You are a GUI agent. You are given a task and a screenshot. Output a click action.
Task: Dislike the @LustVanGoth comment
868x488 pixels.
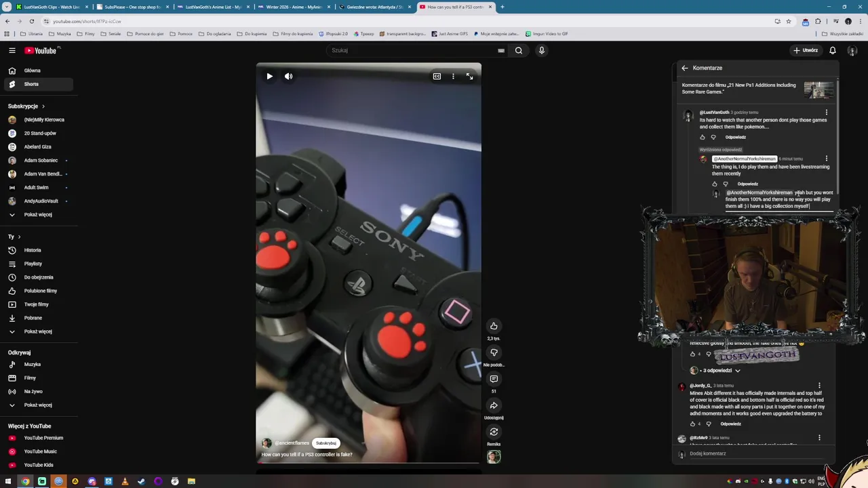click(713, 137)
